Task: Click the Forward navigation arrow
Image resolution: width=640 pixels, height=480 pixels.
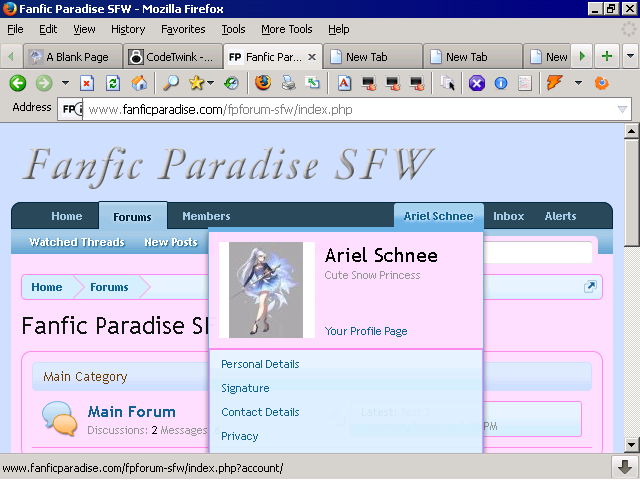Action: point(44,83)
